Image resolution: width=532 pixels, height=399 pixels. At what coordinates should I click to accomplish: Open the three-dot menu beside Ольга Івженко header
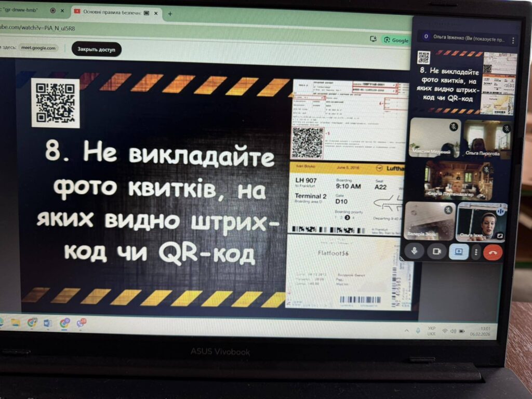pos(513,41)
